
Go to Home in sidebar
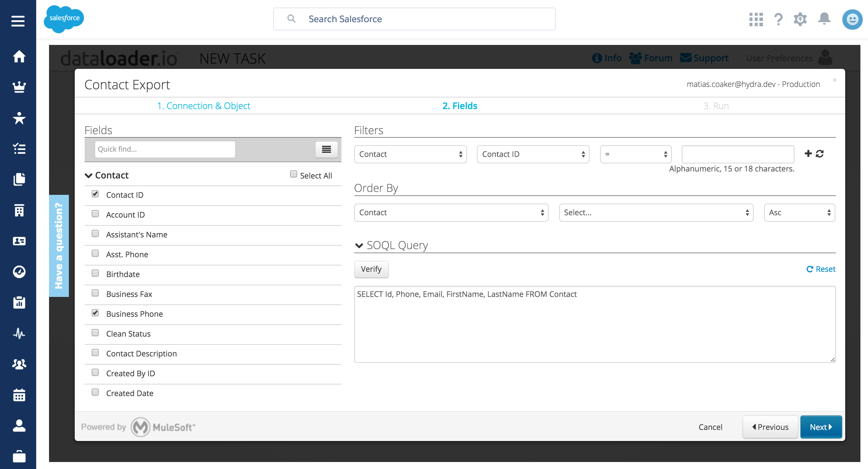coord(19,56)
